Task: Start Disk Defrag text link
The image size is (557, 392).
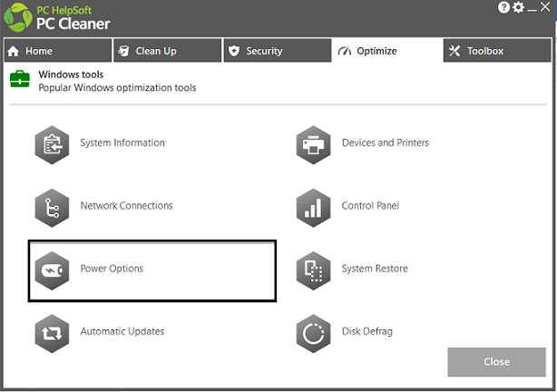Action: point(367,331)
